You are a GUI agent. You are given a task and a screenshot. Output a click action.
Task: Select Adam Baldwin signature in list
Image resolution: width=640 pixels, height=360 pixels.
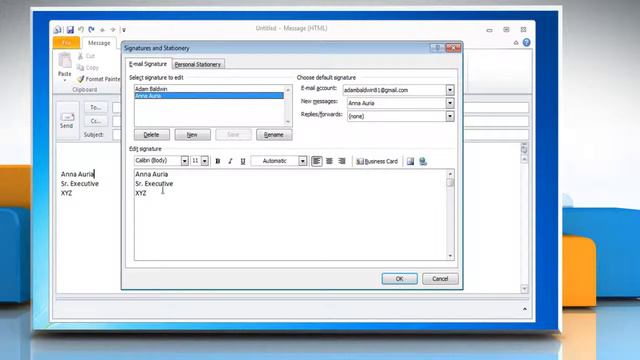point(209,89)
